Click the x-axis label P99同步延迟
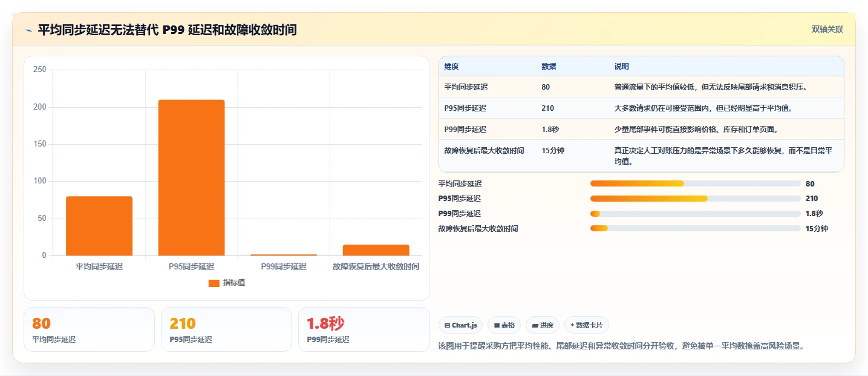Screen dimensions: 868x376 tap(284, 266)
